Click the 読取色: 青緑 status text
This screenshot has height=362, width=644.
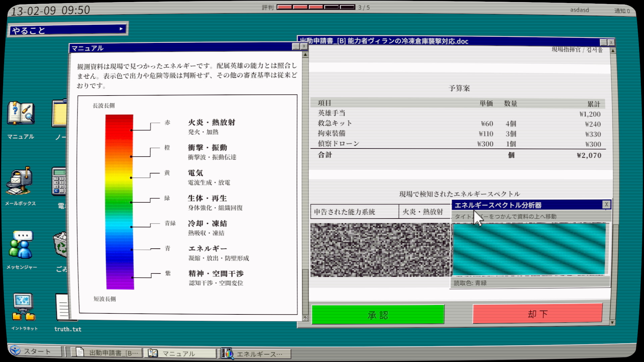coord(470,283)
